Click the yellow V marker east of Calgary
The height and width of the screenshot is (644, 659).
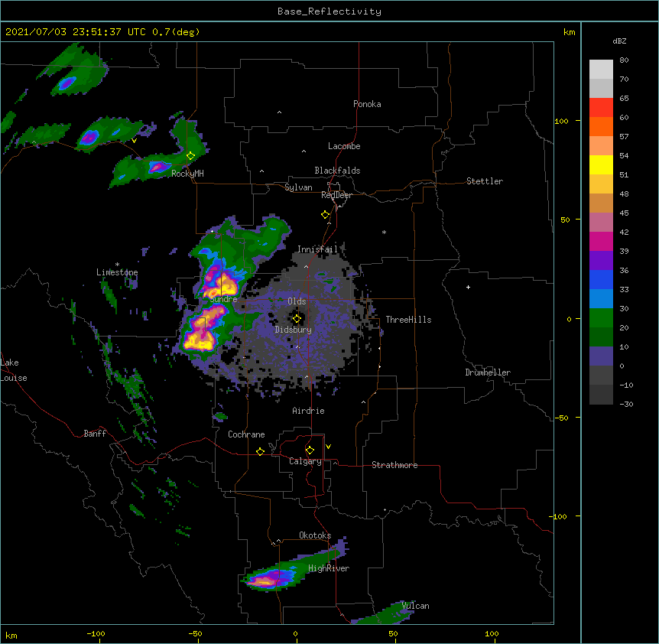328,447
